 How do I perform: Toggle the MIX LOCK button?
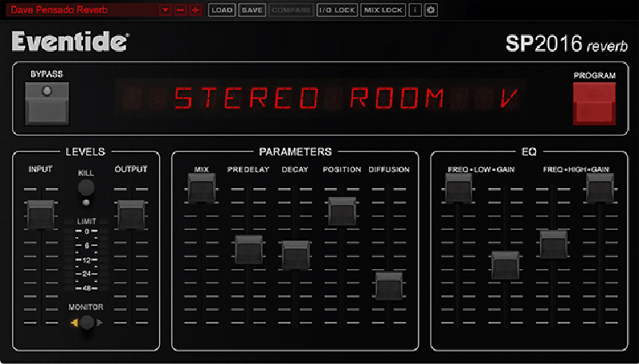pos(383,10)
